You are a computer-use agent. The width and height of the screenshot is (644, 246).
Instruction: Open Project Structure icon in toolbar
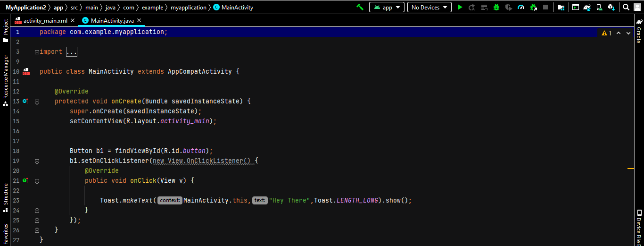pyautogui.click(x=561, y=7)
